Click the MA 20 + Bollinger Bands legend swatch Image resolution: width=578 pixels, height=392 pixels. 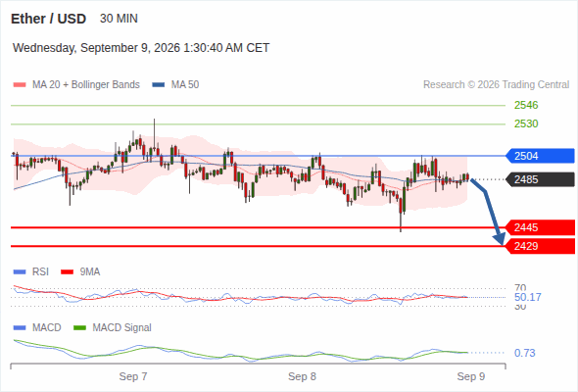(20, 85)
